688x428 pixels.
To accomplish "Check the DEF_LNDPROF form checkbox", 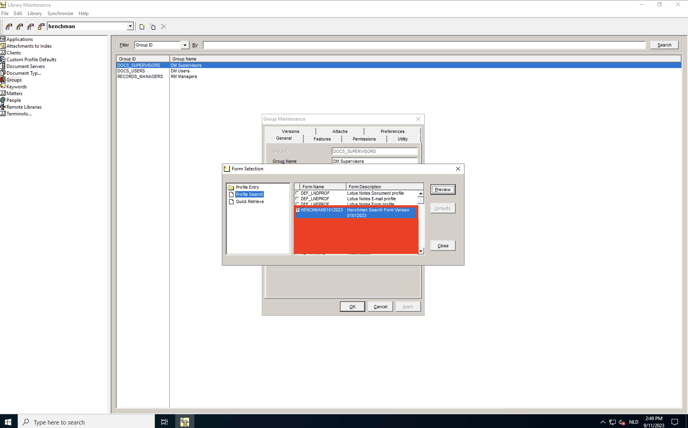I will pos(297,193).
